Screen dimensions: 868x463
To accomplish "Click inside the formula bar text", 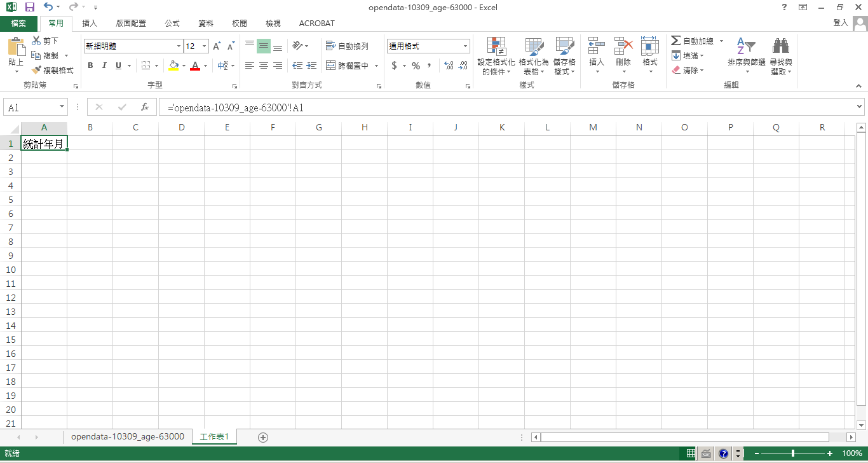I will [445, 107].
